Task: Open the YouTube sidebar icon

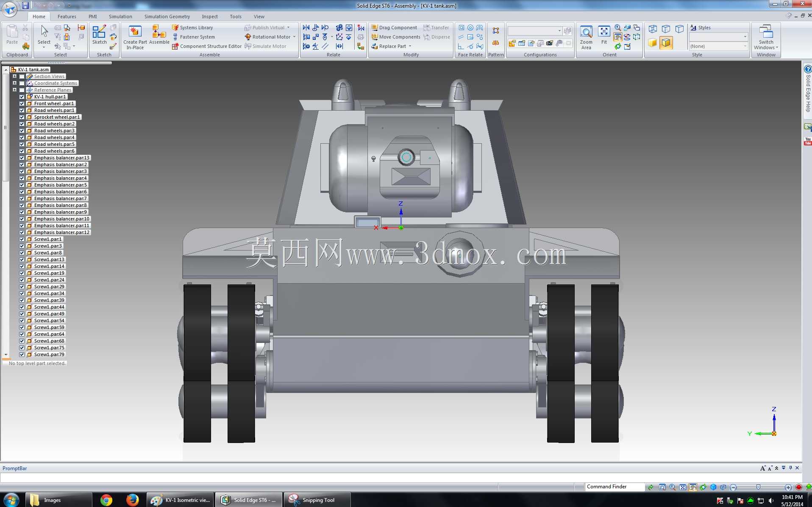Action: tap(808, 141)
